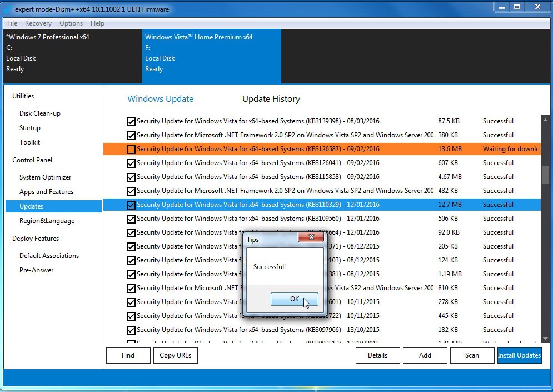Click the Scan button

472,355
